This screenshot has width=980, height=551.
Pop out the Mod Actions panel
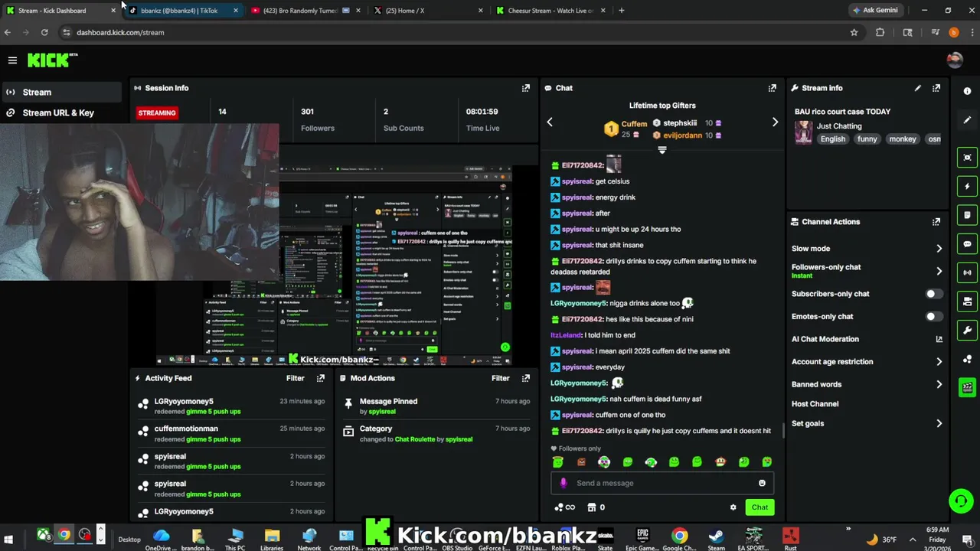click(525, 378)
